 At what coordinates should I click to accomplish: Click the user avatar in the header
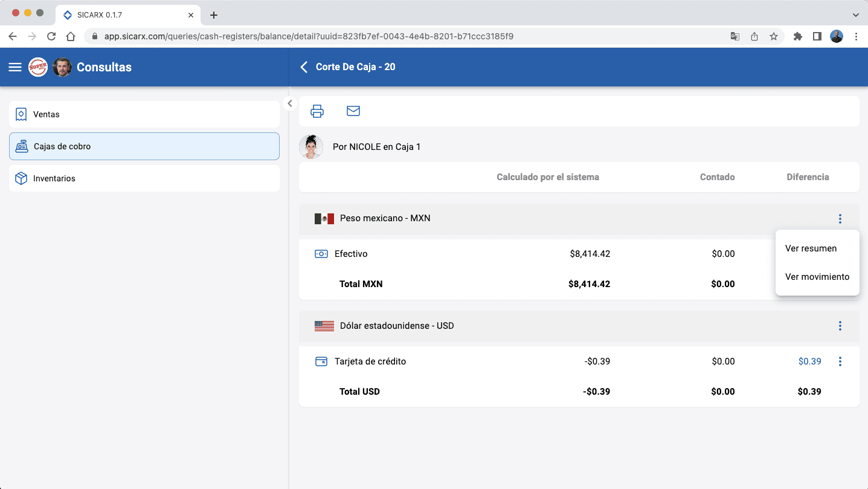(62, 67)
